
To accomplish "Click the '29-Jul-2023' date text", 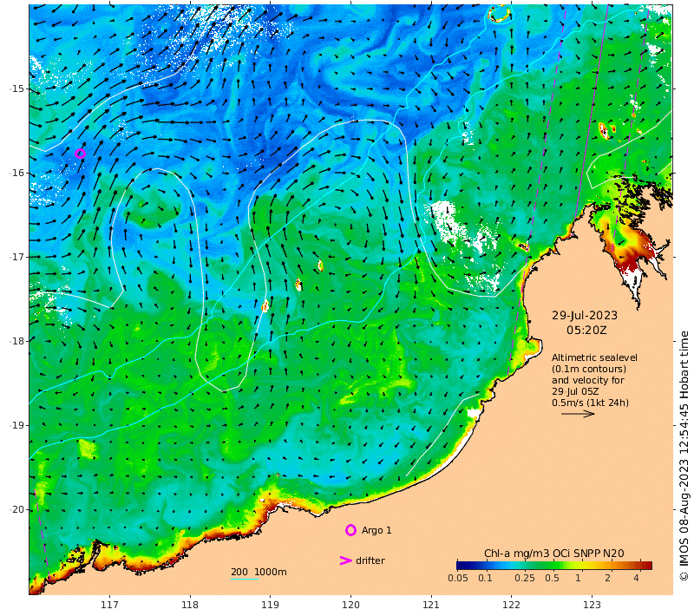I will click(584, 316).
